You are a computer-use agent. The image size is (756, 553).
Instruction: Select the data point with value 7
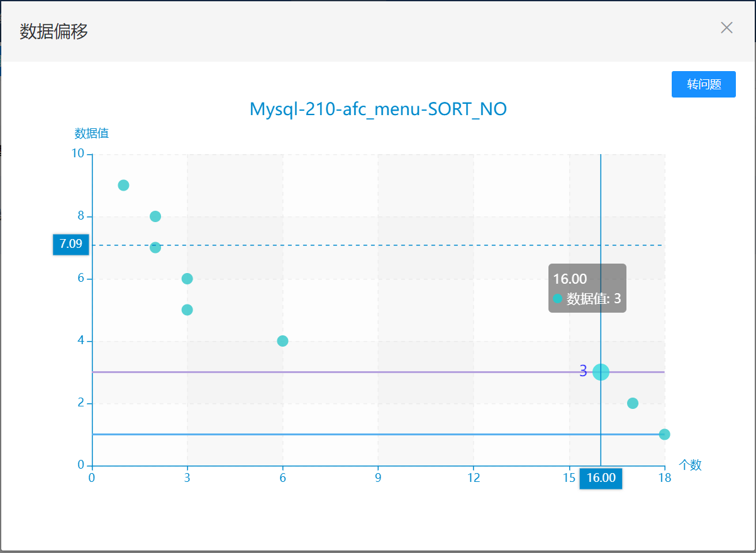coord(155,247)
